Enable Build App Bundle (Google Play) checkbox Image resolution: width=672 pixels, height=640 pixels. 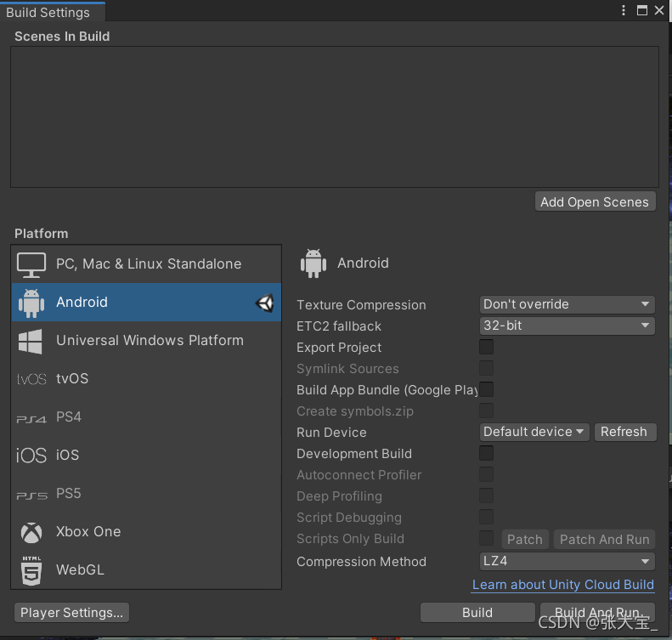coord(486,389)
